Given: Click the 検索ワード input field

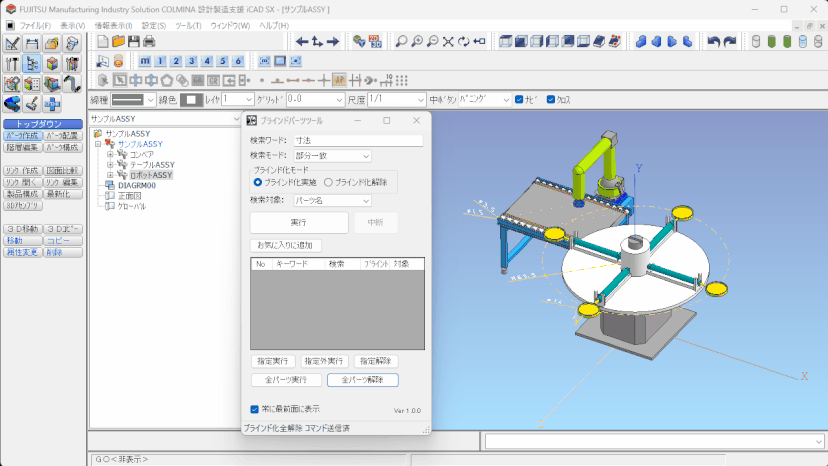Looking at the screenshot, I should (357, 141).
